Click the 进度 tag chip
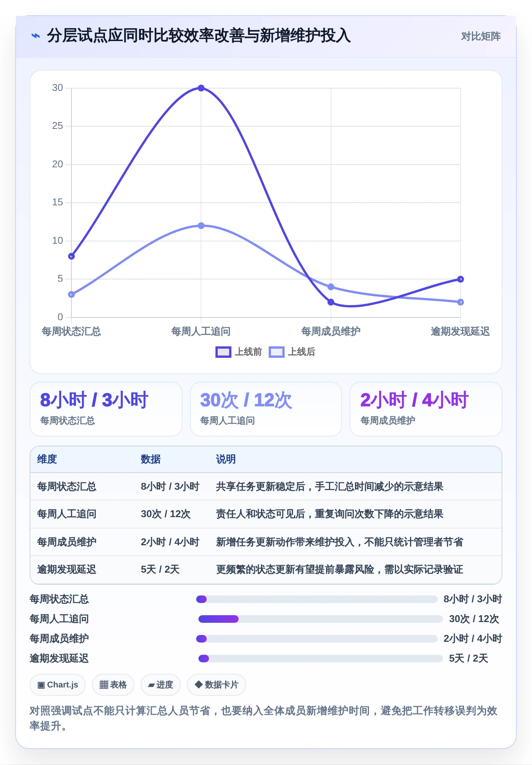Image resolution: width=532 pixels, height=765 pixels. (160, 685)
